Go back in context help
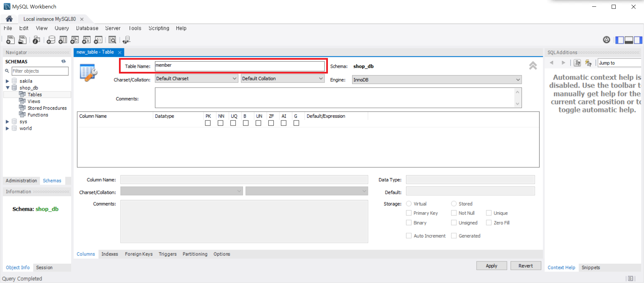Image resolution: width=644 pixels, height=283 pixels. (x=552, y=63)
